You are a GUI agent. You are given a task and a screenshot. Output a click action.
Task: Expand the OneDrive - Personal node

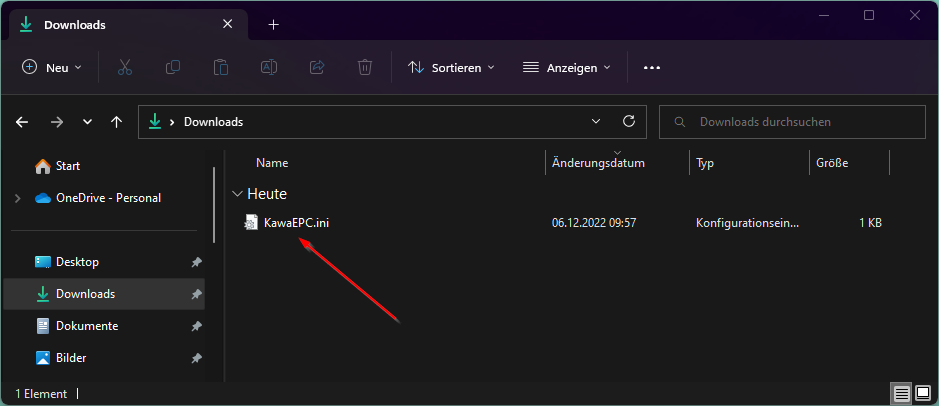click(x=17, y=198)
